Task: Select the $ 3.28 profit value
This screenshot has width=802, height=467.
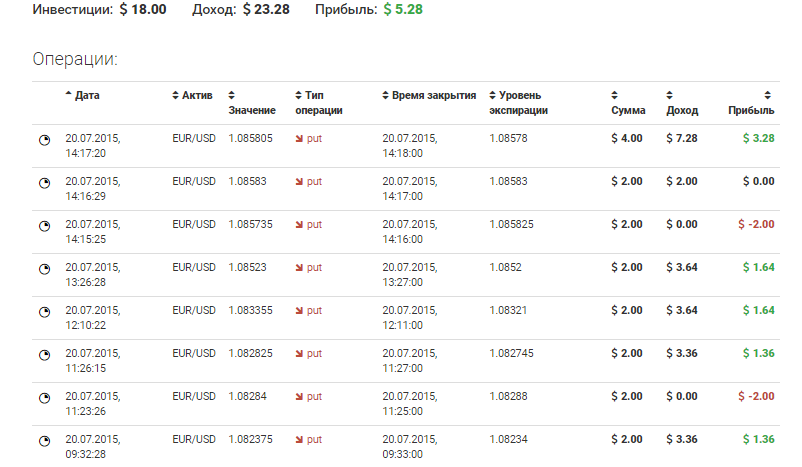Action: (x=756, y=138)
